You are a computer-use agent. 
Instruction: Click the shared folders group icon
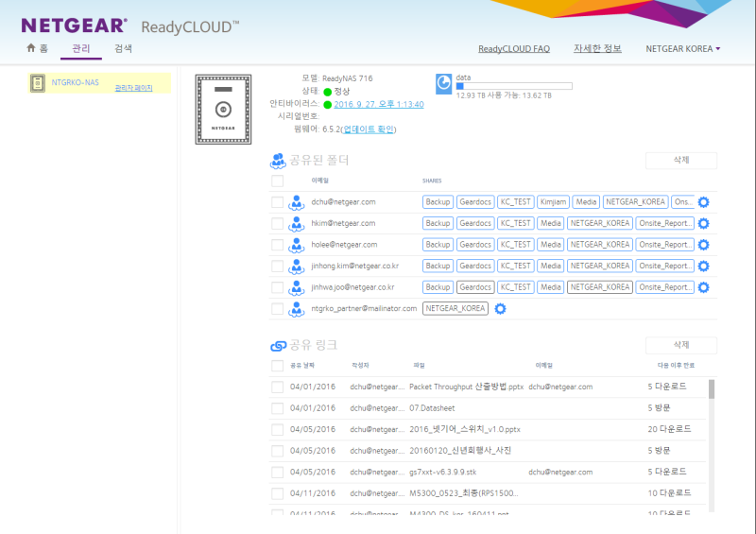coord(278,161)
